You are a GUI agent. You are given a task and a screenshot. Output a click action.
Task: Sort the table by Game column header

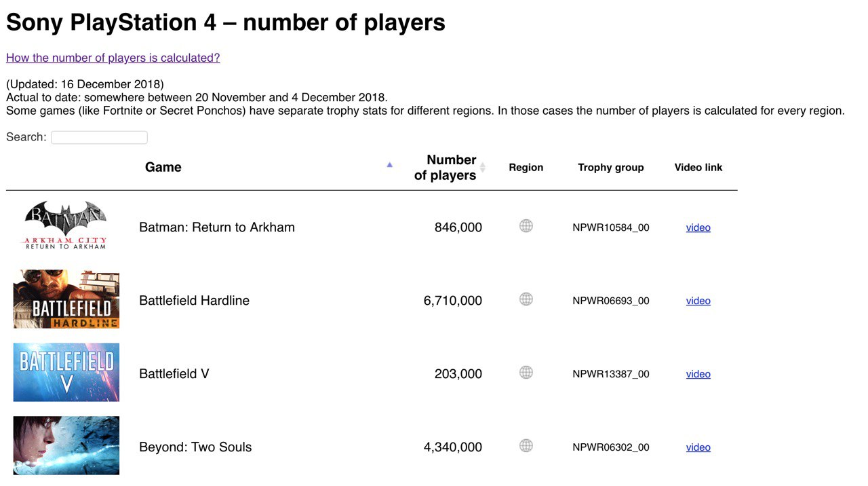pyautogui.click(x=163, y=167)
